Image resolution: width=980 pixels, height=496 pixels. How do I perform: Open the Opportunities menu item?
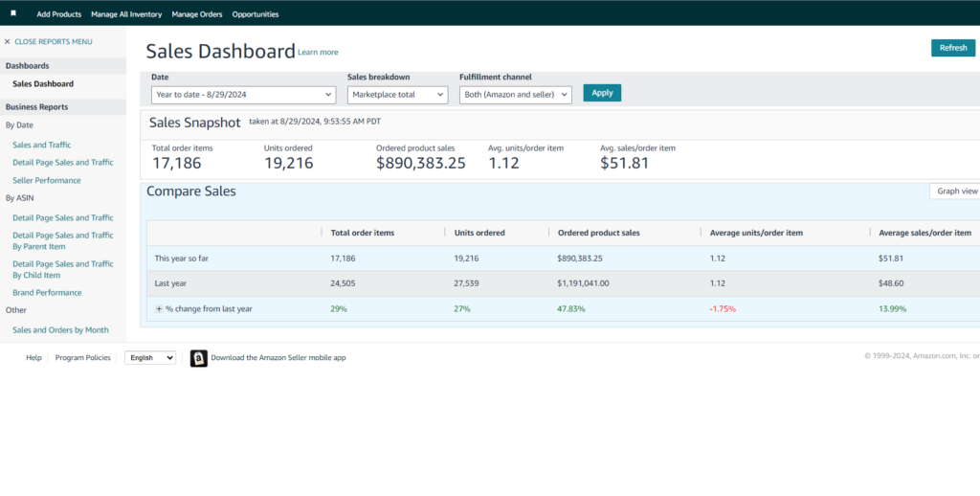click(x=256, y=13)
